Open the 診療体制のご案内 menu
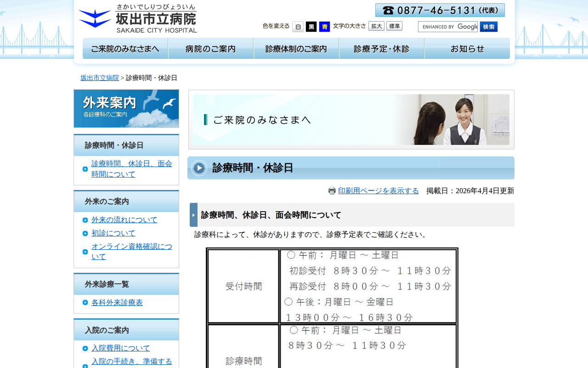This screenshot has width=588, height=368. click(x=296, y=48)
